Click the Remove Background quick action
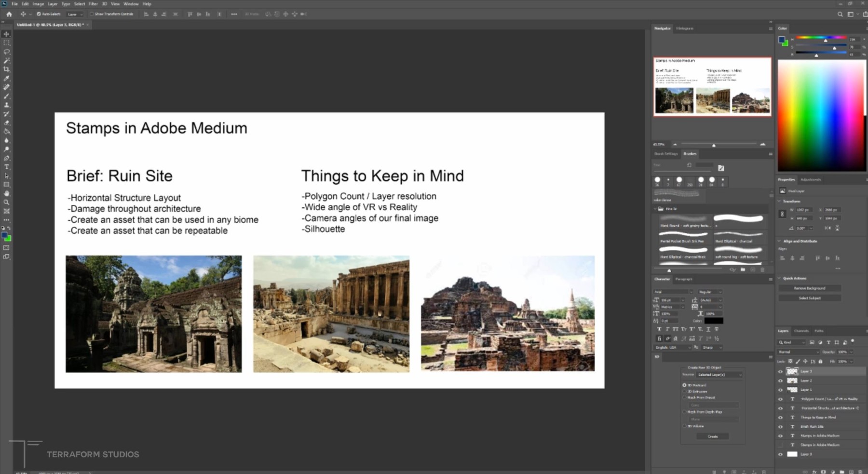The image size is (868, 474). (x=809, y=287)
